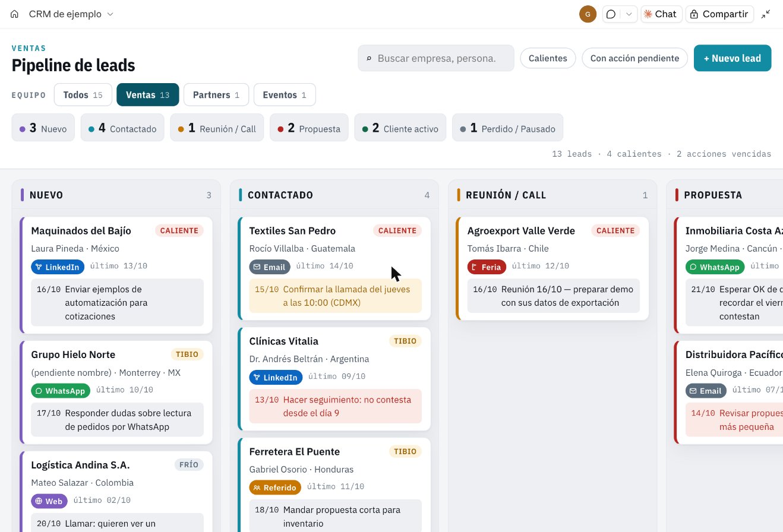Click the CONTACTADO column header
The height and width of the screenshot is (532, 783).
click(334, 195)
